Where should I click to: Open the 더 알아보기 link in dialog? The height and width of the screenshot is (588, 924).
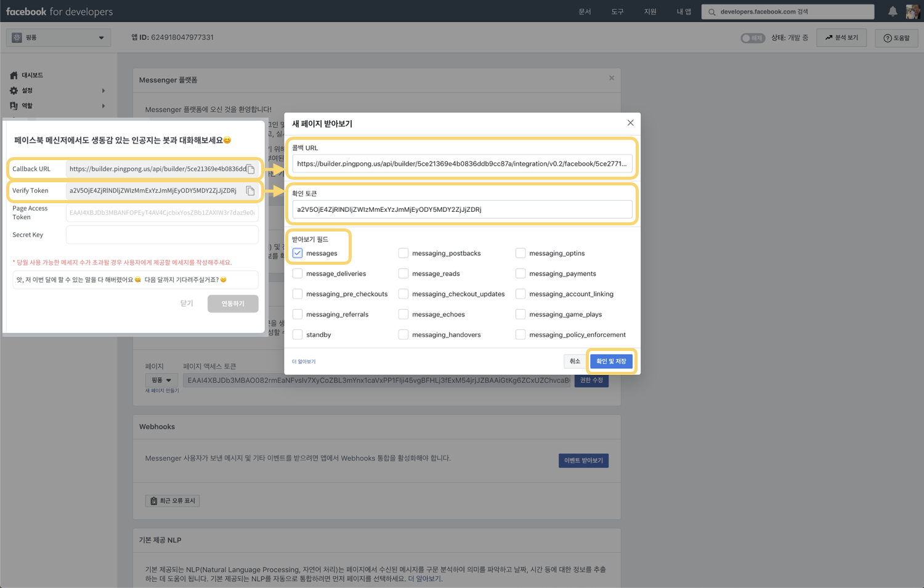click(x=304, y=361)
